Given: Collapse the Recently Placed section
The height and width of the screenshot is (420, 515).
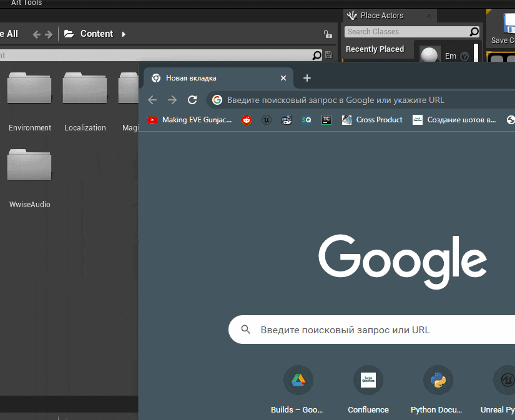Looking at the screenshot, I should (x=375, y=49).
